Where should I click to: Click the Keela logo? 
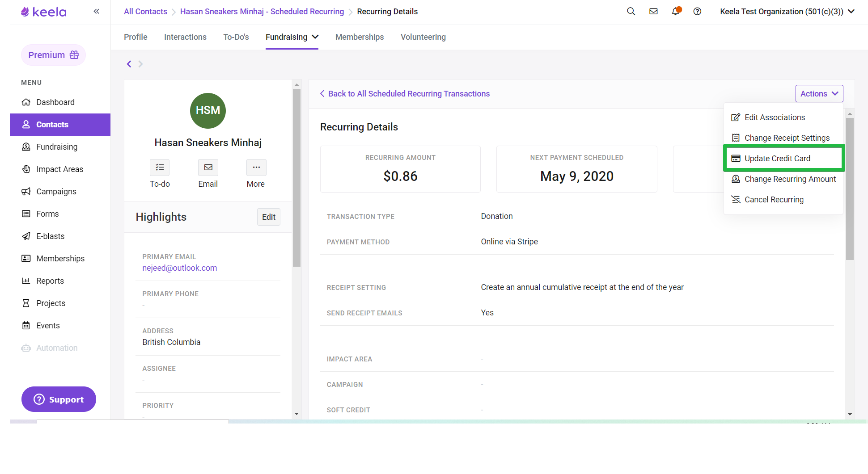44,12
